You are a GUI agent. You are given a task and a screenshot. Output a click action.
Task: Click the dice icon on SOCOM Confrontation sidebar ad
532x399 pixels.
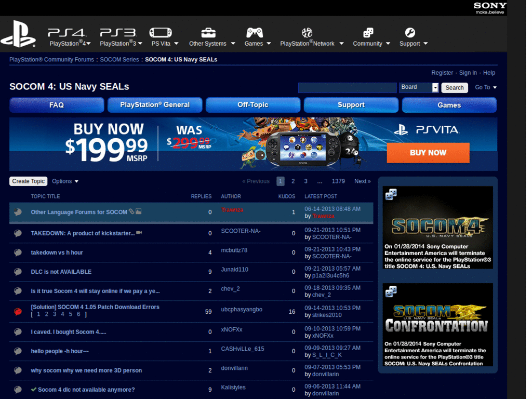[391, 291]
